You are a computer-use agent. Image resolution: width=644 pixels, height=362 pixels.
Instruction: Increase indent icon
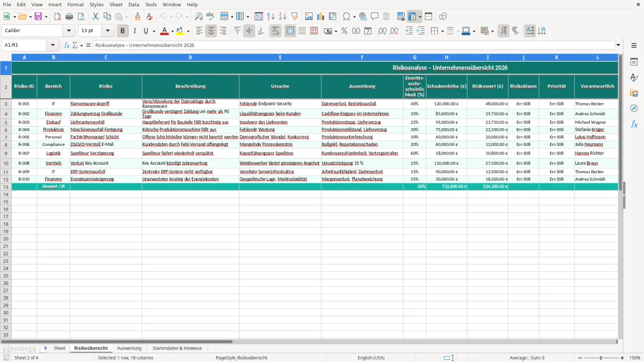tap(409, 31)
